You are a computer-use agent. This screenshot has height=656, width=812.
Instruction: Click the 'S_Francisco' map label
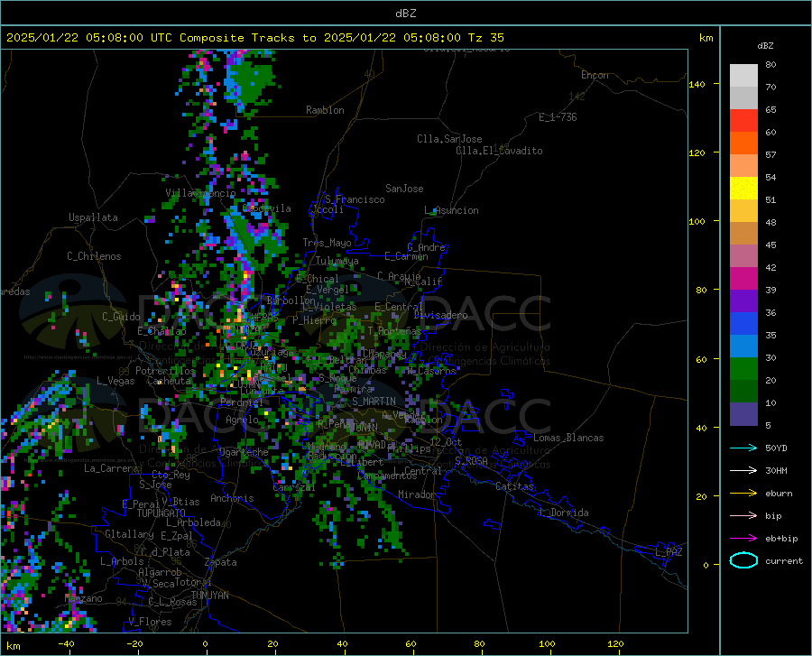coord(355,199)
